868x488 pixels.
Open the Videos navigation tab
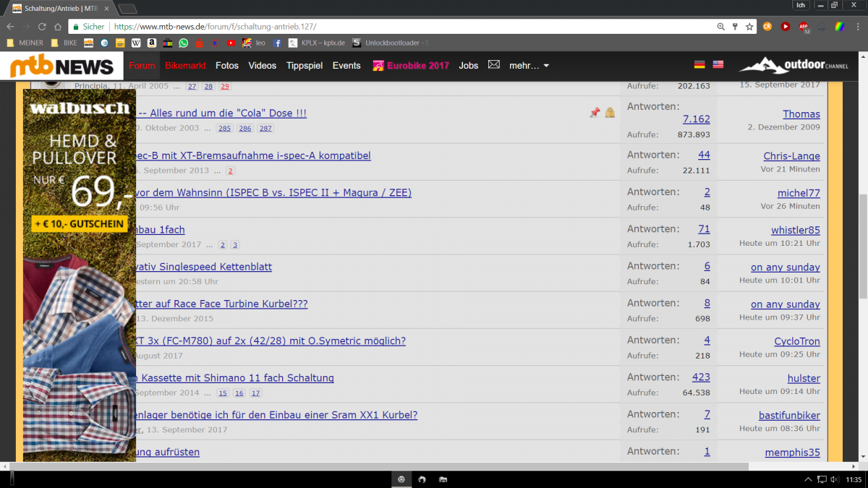[263, 65]
